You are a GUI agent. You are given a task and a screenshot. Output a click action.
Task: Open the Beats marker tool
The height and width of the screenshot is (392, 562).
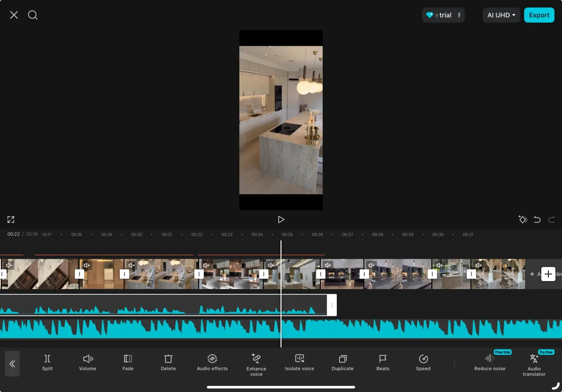[383, 363]
